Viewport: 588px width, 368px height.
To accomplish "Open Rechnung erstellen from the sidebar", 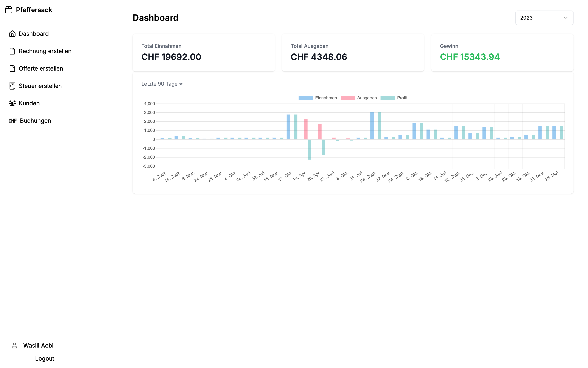I will 45,51.
